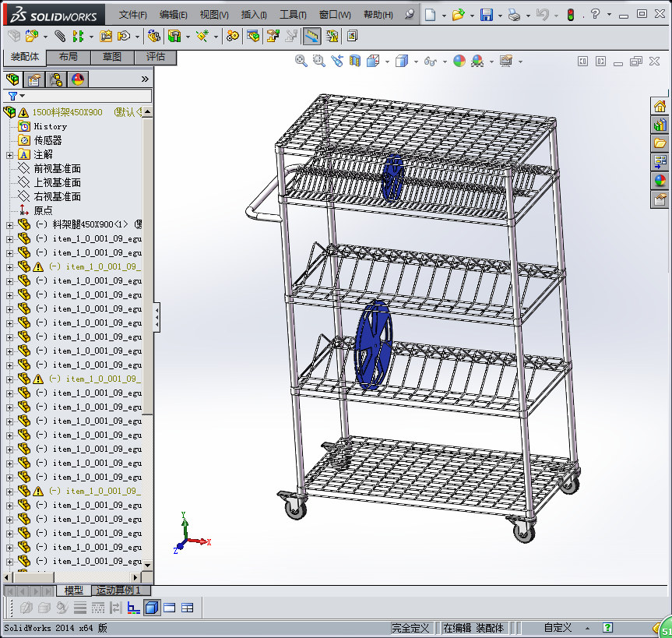Expand the manager panel tabs chevron
This screenshot has height=638, width=672.
[145, 79]
